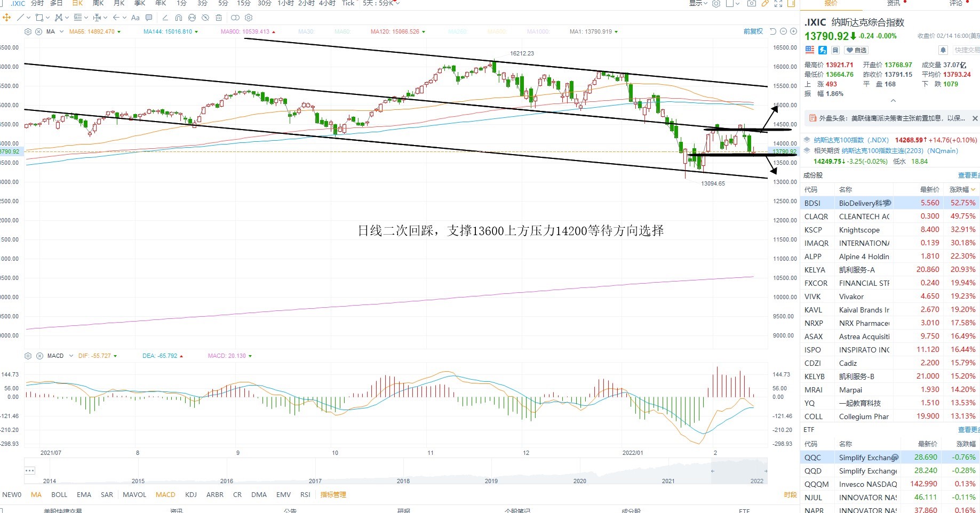Click the text annotation Aa tool
980x513 pixels.
tap(135, 18)
